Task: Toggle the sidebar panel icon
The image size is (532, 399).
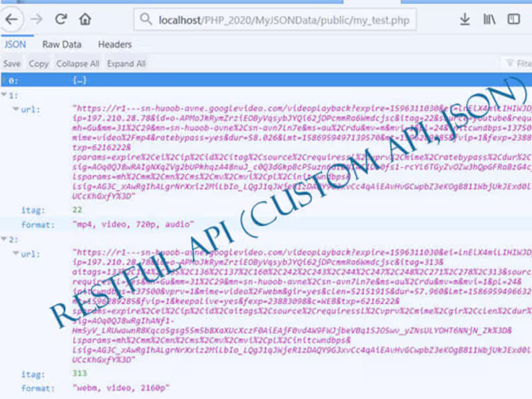Action: pos(513,19)
